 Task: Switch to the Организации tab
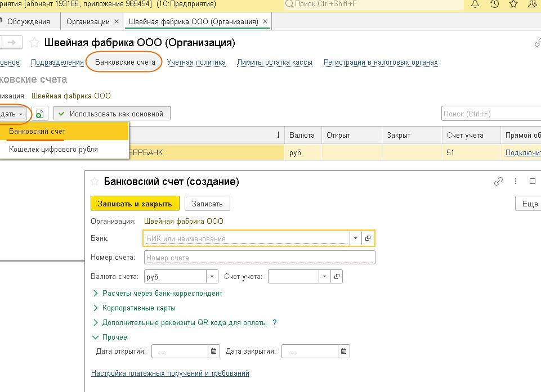(x=88, y=21)
